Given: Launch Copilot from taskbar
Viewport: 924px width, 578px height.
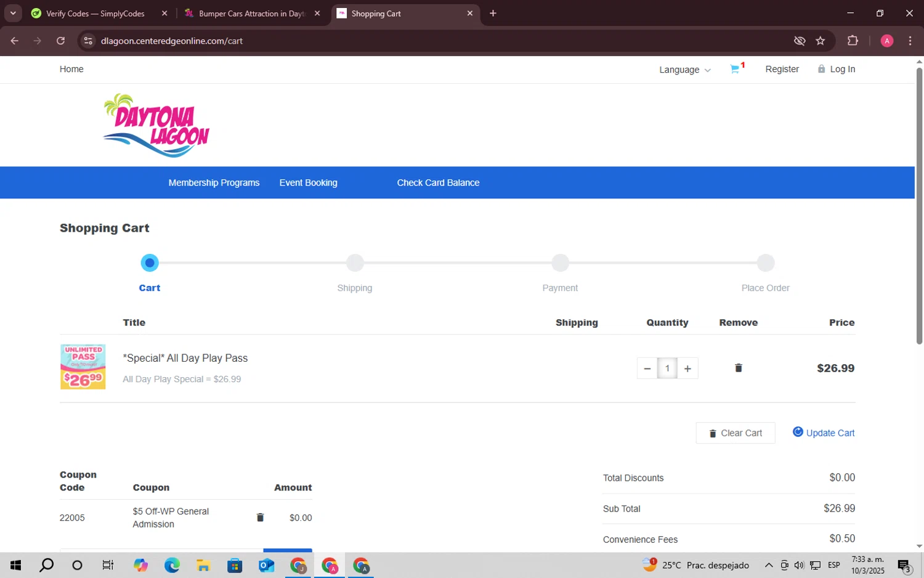Looking at the screenshot, I should [140, 565].
